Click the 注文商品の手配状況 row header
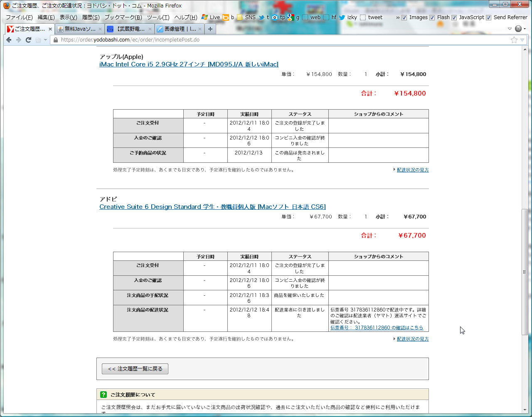This screenshot has width=532, height=417. click(x=148, y=297)
